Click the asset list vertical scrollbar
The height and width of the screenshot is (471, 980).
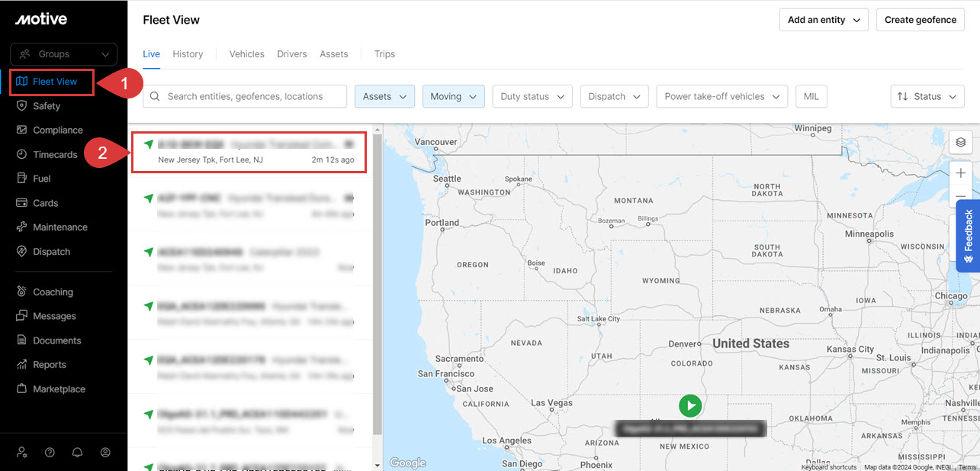(377, 282)
